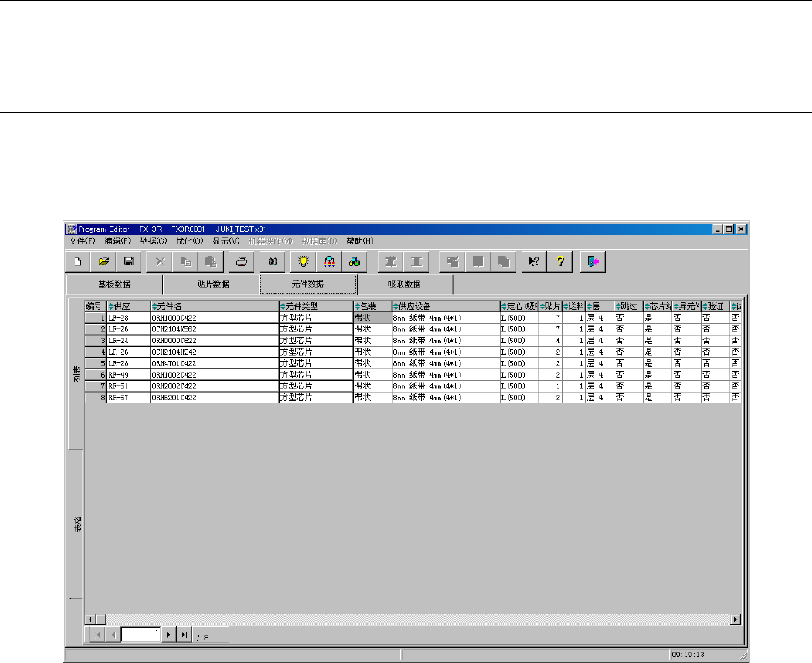The image size is (812, 663).
Task: Go to the next record button
Action: pyautogui.click(x=169, y=635)
